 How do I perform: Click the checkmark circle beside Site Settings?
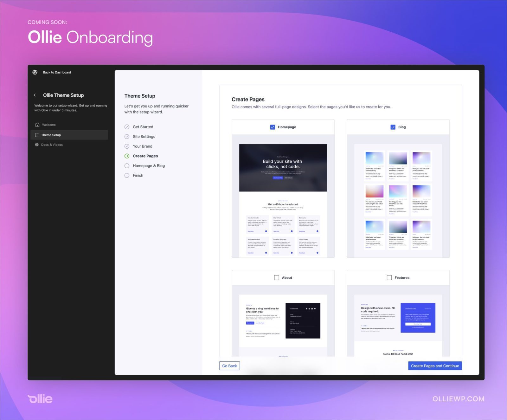point(127,136)
